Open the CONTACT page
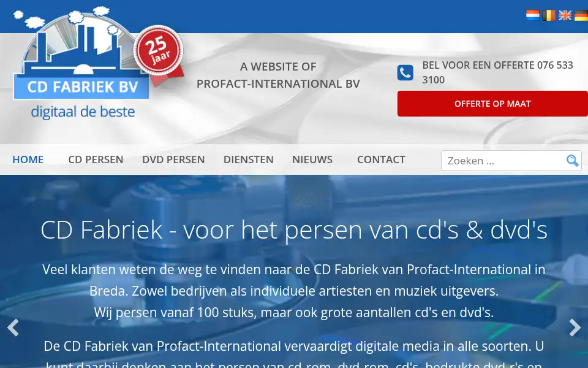This screenshot has width=588, height=368. click(381, 159)
